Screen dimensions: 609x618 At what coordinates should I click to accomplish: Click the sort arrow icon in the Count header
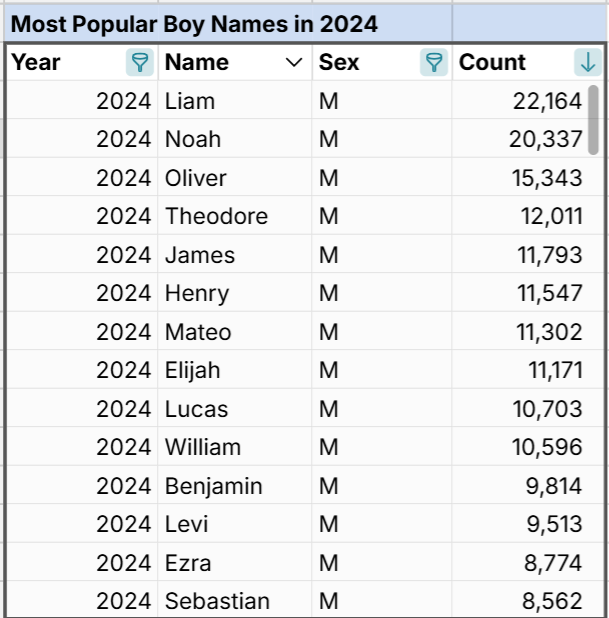coord(587,63)
